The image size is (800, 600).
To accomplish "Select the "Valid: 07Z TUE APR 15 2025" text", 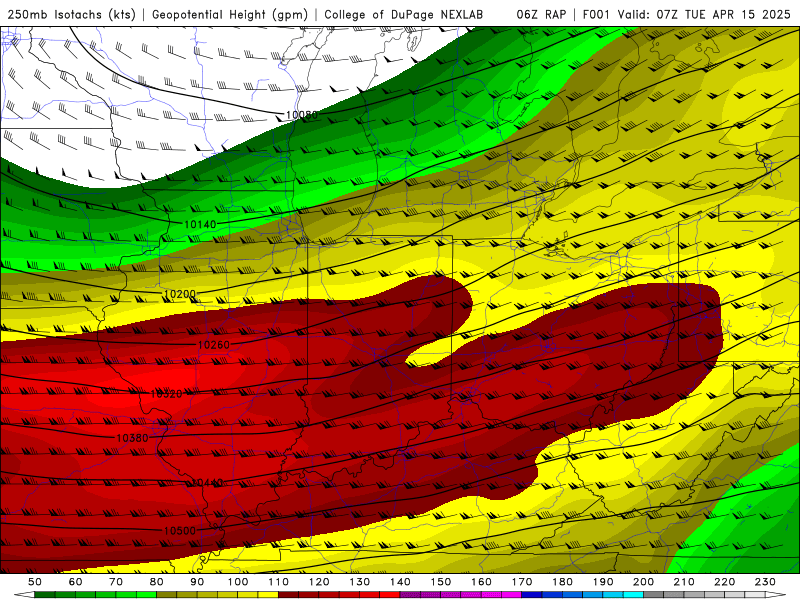I will (704, 14).
